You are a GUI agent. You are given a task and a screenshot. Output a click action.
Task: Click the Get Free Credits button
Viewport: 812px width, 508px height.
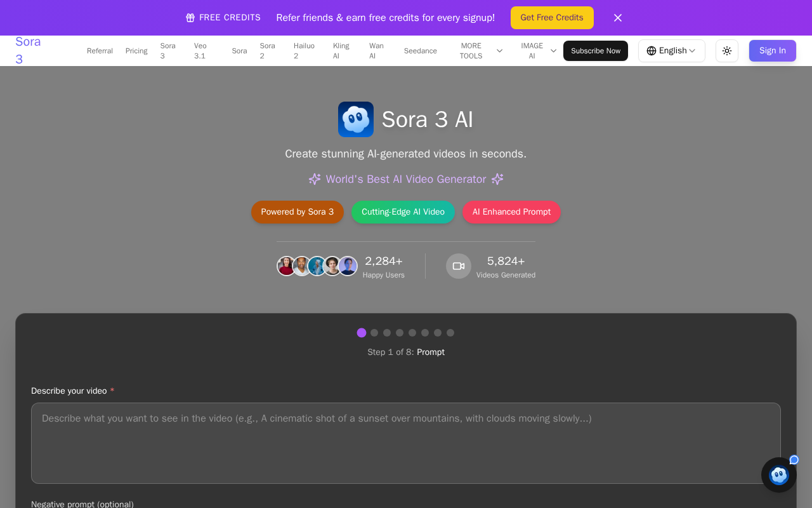552,18
